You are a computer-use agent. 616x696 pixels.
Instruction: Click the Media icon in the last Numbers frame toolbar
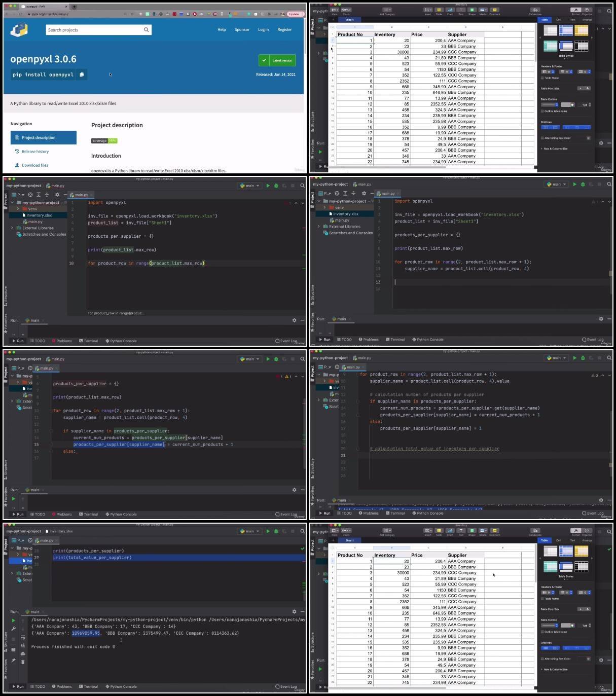click(483, 532)
